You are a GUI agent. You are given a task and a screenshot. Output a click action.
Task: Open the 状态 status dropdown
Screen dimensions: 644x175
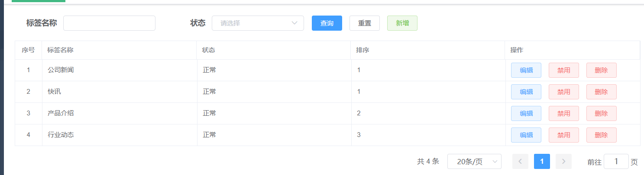coord(258,23)
